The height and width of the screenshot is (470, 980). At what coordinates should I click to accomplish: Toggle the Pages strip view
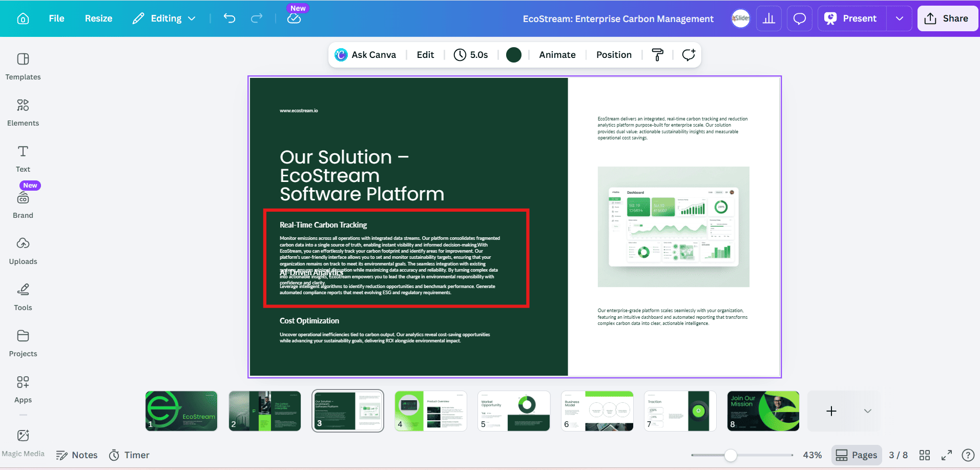coord(857,455)
